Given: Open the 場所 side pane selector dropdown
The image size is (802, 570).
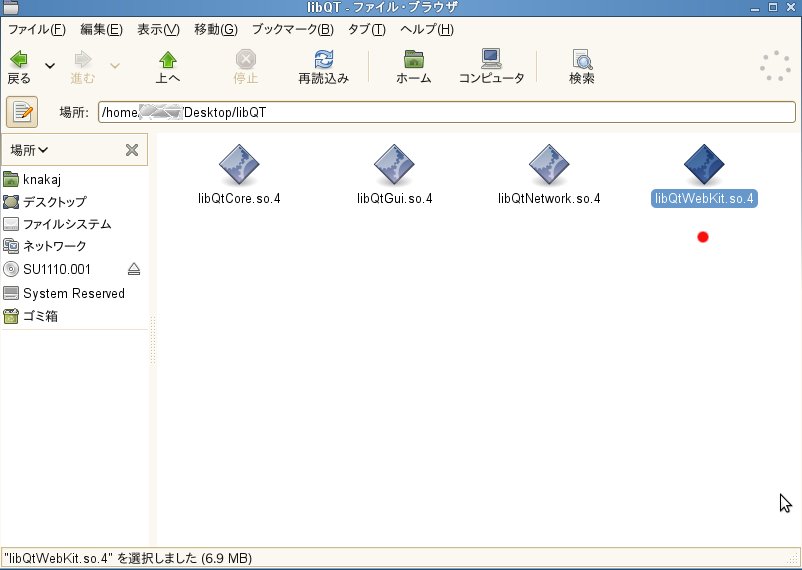Looking at the screenshot, I should tap(29, 150).
